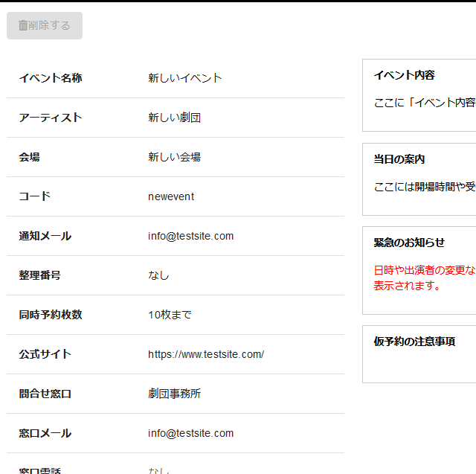This screenshot has height=474, width=476.
Task: Click the アーティスト value 新しい劇団
Action: [x=174, y=118]
